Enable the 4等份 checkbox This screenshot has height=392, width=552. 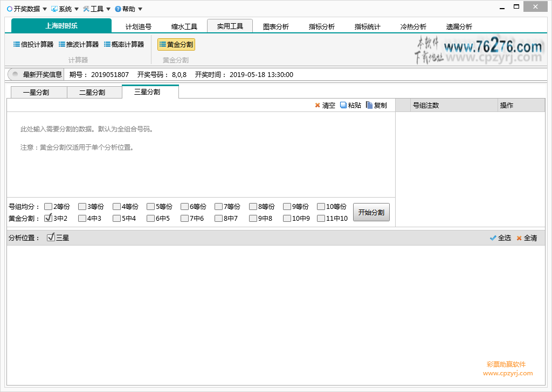coord(116,206)
